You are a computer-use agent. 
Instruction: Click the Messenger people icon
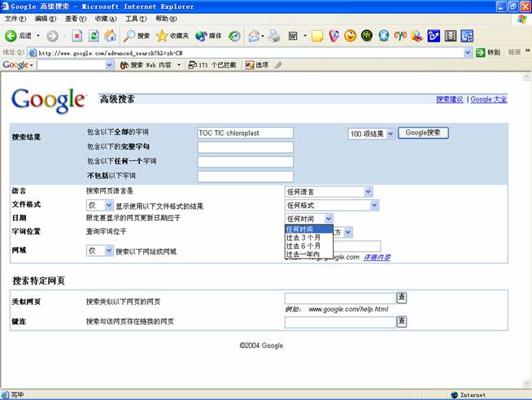coord(417,36)
